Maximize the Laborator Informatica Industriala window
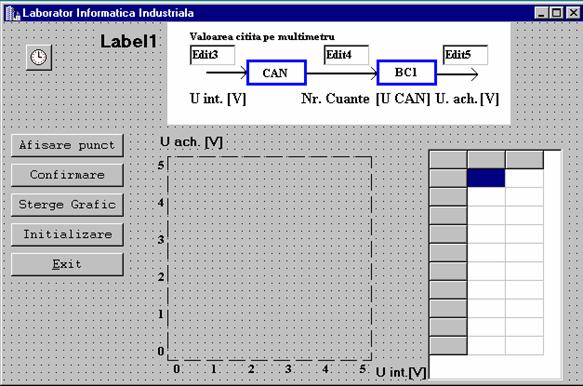The image size is (583, 386). click(557, 13)
